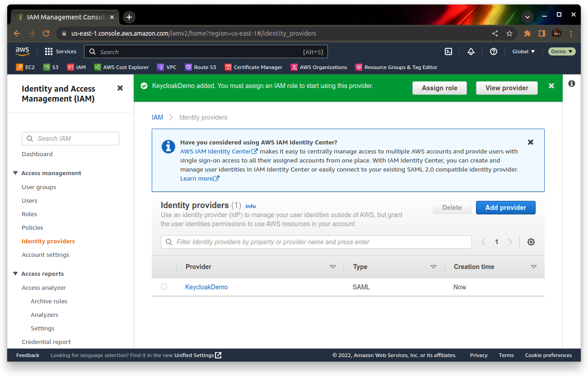Open Roles in the sidebar
588x376 pixels.
coord(29,214)
